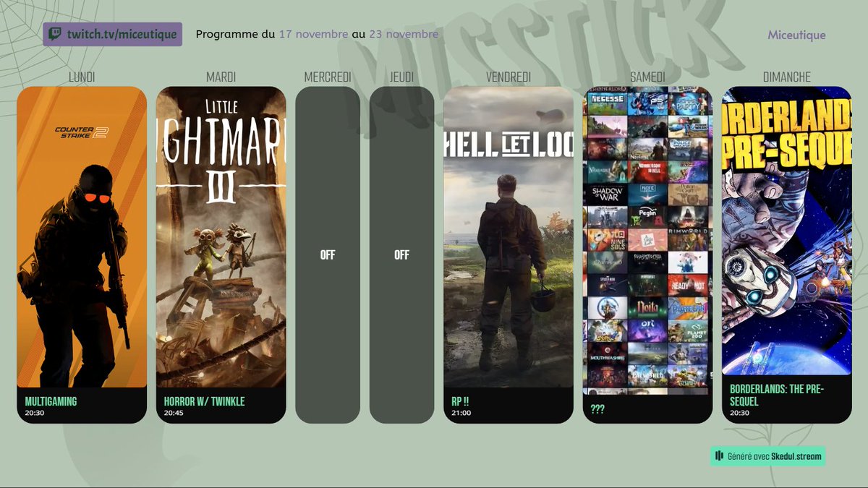Click the RP !! stream title

(461, 401)
